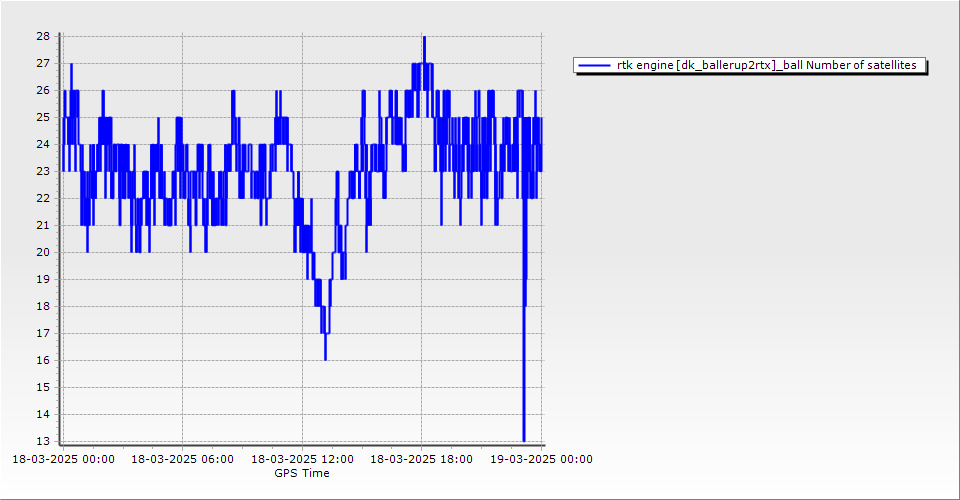Click y-axis value 14
The height and width of the screenshot is (500, 960).
[43, 414]
